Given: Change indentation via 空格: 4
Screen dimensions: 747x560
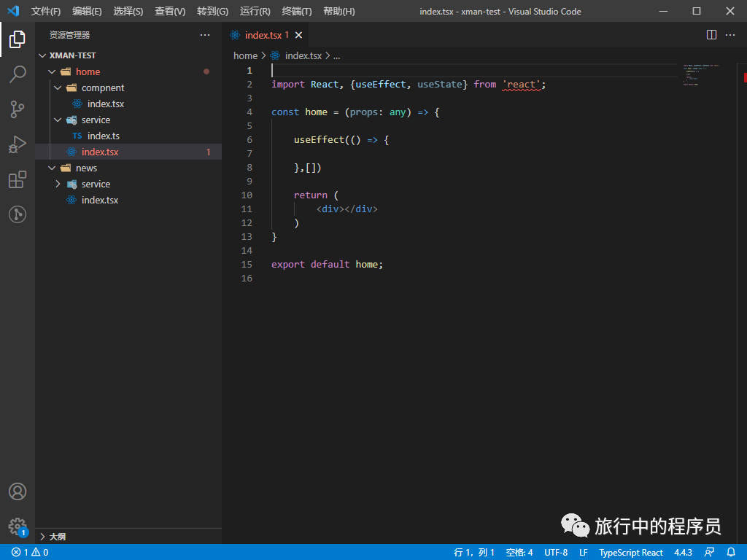Looking at the screenshot, I should click(x=519, y=553).
